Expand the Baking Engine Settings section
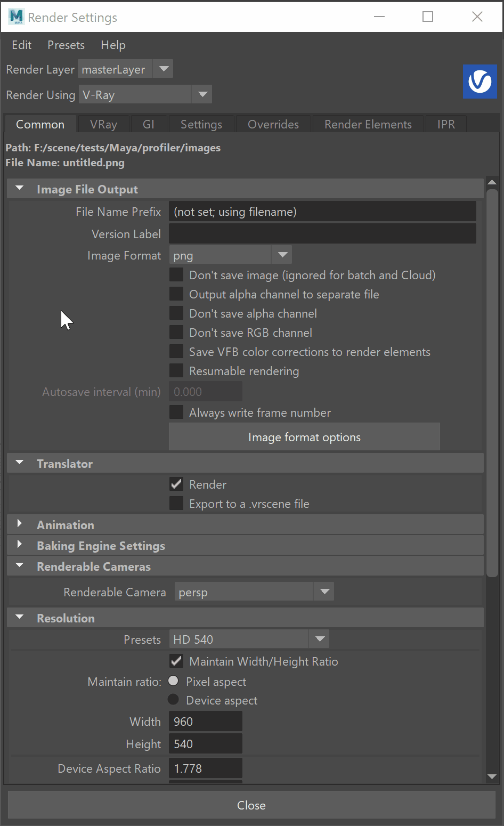The width and height of the screenshot is (504, 826). point(19,545)
